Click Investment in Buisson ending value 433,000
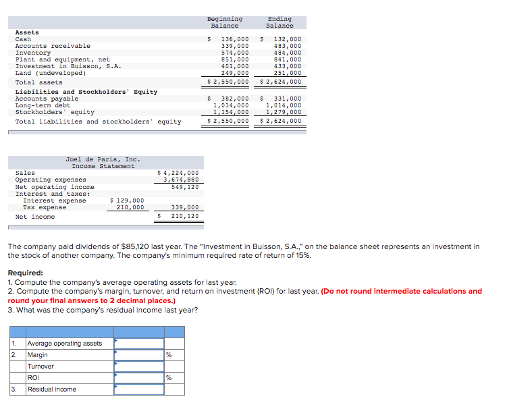 pyautogui.click(x=288, y=66)
